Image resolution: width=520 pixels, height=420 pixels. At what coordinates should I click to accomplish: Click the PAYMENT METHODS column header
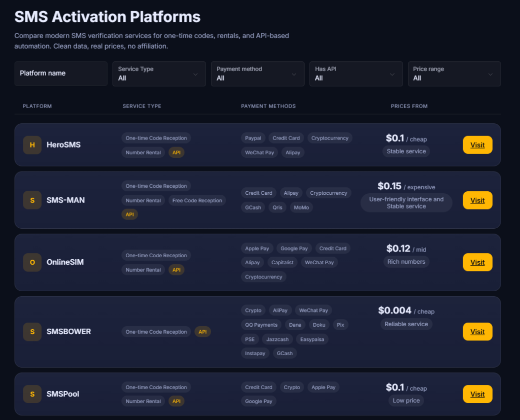[x=268, y=107]
